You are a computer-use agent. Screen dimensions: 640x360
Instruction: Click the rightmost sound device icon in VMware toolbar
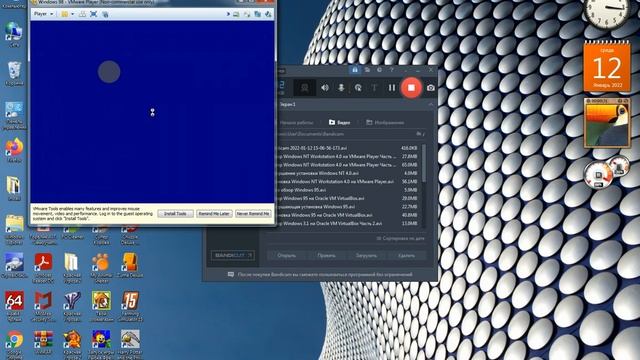(x=268, y=14)
